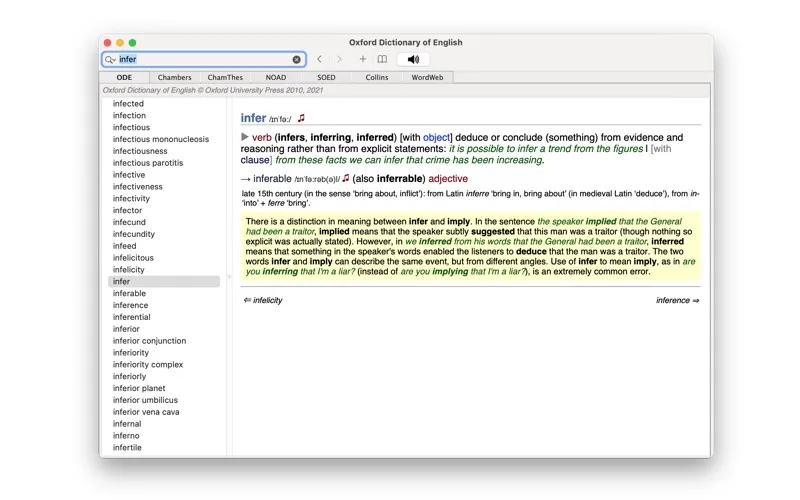Select inferential in the word list
This screenshot has height=500, width=800.
pyautogui.click(x=131, y=317)
